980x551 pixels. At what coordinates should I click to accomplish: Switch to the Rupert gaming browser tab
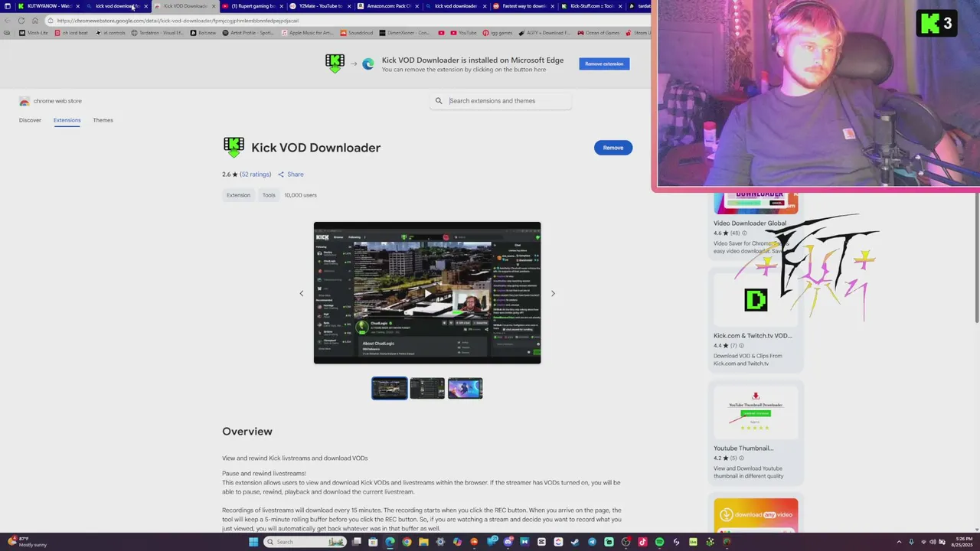(253, 6)
